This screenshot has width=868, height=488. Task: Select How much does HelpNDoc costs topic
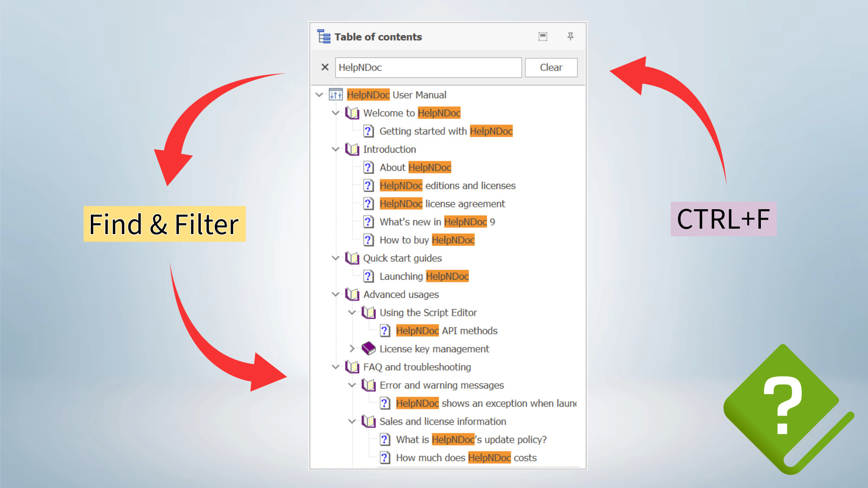tap(466, 458)
